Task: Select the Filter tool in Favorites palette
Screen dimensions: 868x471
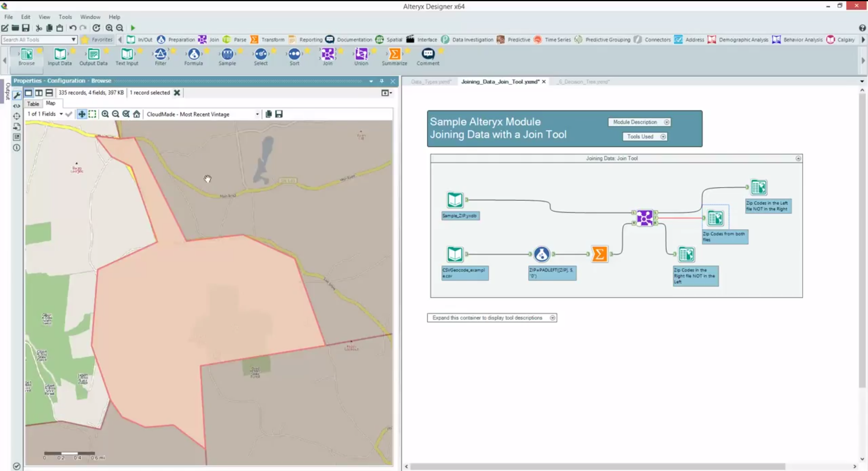Action: pos(160,54)
